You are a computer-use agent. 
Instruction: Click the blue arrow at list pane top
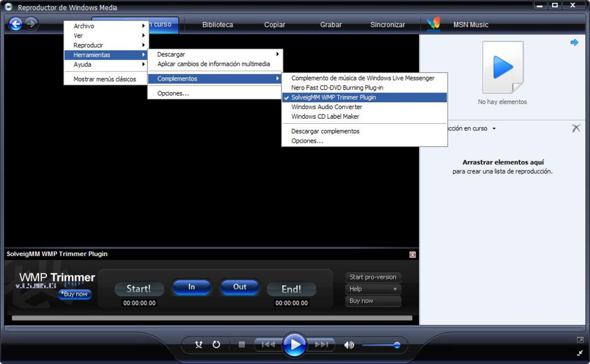(575, 42)
